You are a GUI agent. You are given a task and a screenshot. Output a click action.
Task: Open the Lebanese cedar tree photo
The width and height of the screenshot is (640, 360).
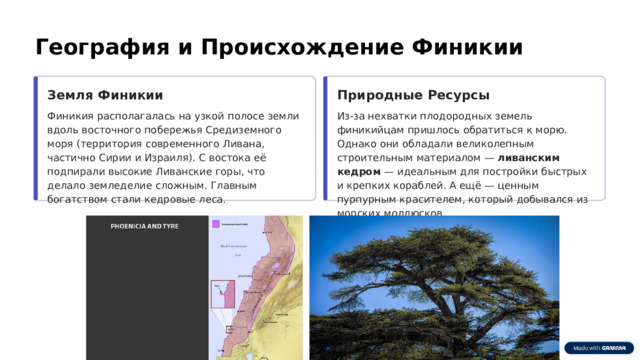(x=434, y=288)
